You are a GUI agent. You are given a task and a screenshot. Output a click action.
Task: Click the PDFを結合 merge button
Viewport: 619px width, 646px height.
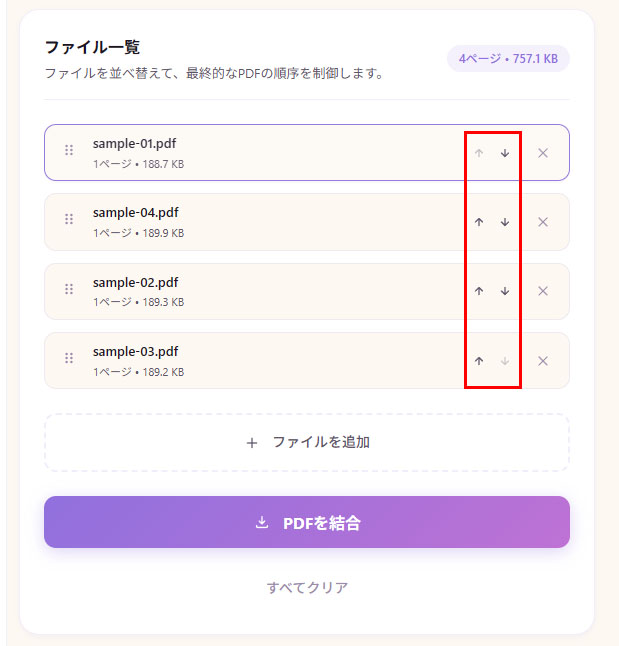[307, 522]
